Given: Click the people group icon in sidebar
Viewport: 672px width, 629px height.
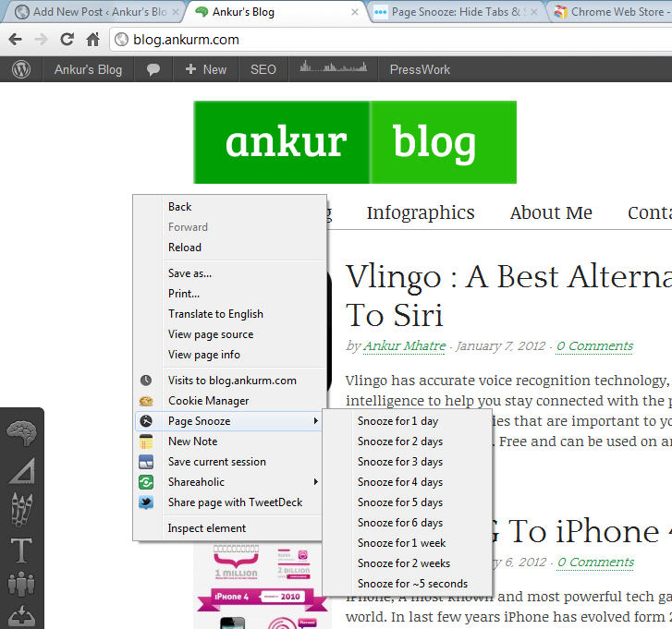Looking at the screenshot, I should coord(21,585).
